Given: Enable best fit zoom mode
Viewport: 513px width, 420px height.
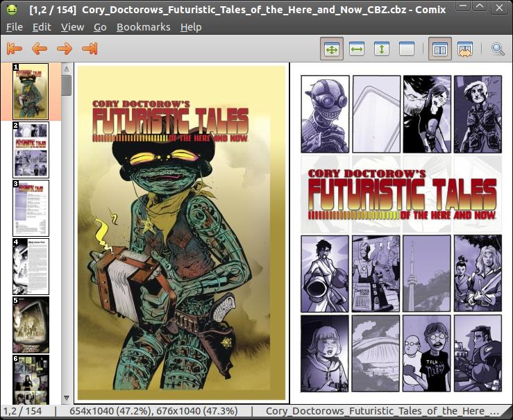Looking at the screenshot, I should (332, 49).
